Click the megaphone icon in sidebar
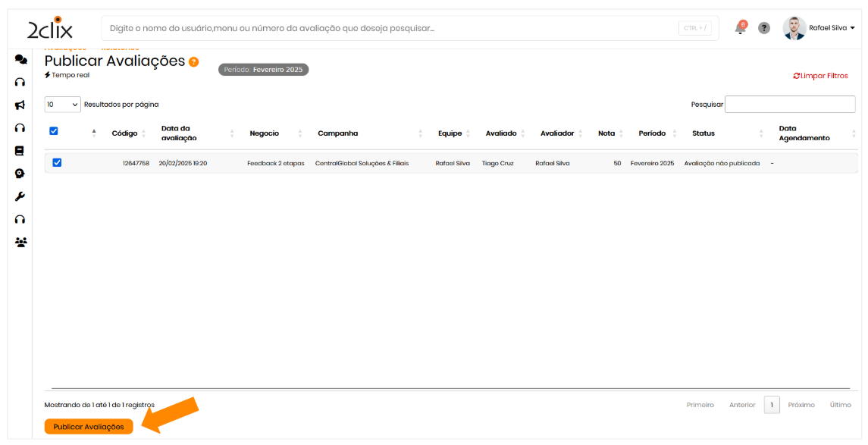This screenshot has height=445, width=868. (x=20, y=105)
